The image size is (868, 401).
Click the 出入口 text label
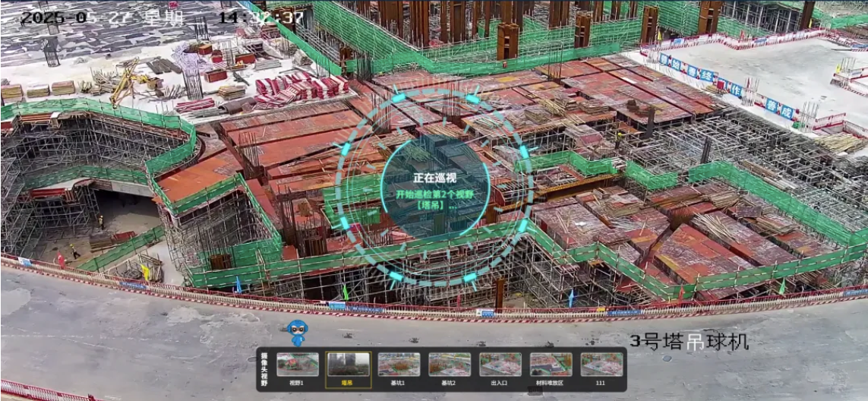[500, 384]
